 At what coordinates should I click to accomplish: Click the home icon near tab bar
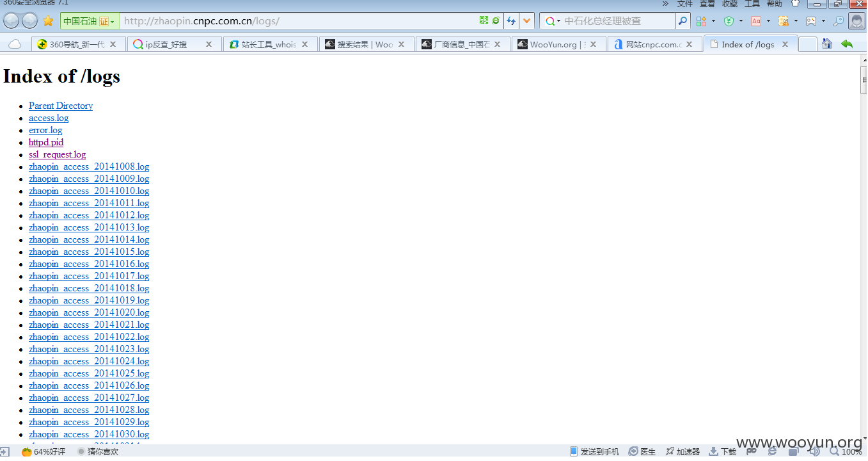(x=827, y=44)
